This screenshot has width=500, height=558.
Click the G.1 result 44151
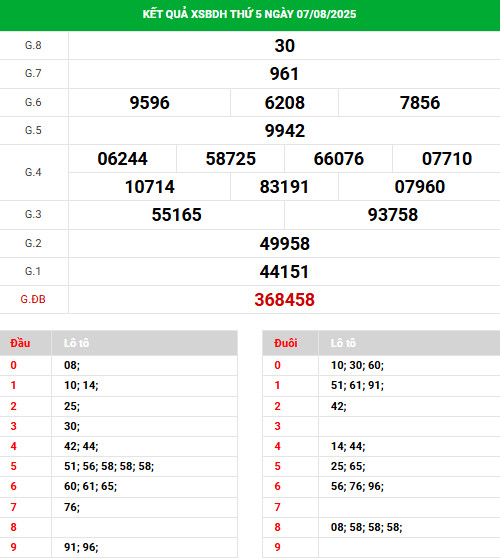(x=284, y=272)
